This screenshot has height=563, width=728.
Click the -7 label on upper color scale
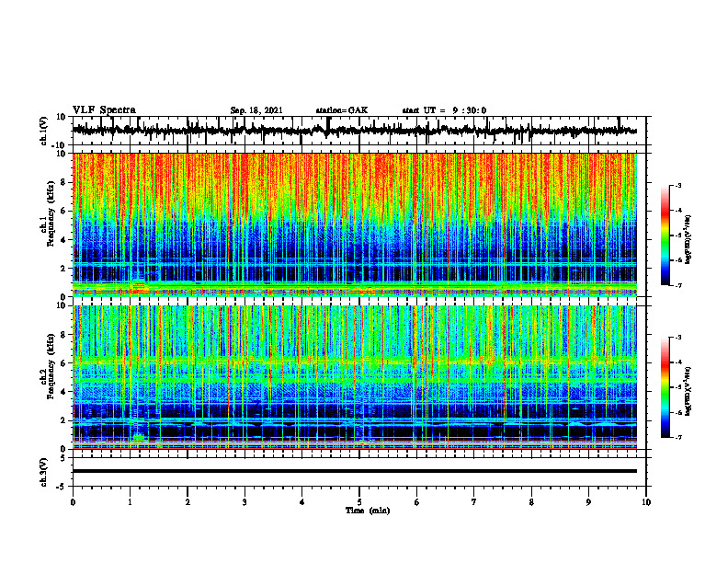678,285
